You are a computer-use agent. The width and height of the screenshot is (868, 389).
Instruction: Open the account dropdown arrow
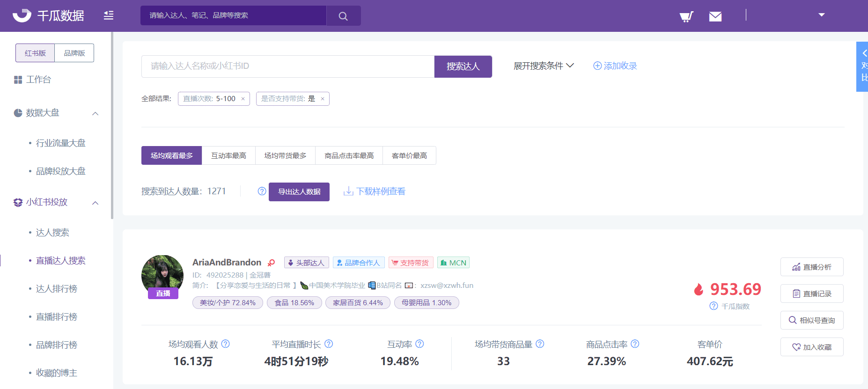tap(821, 15)
